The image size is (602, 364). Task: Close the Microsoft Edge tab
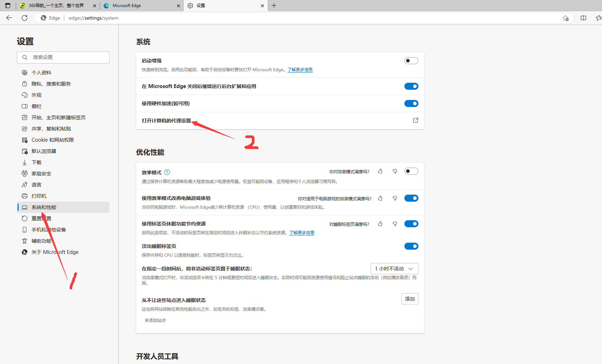tap(178, 6)
